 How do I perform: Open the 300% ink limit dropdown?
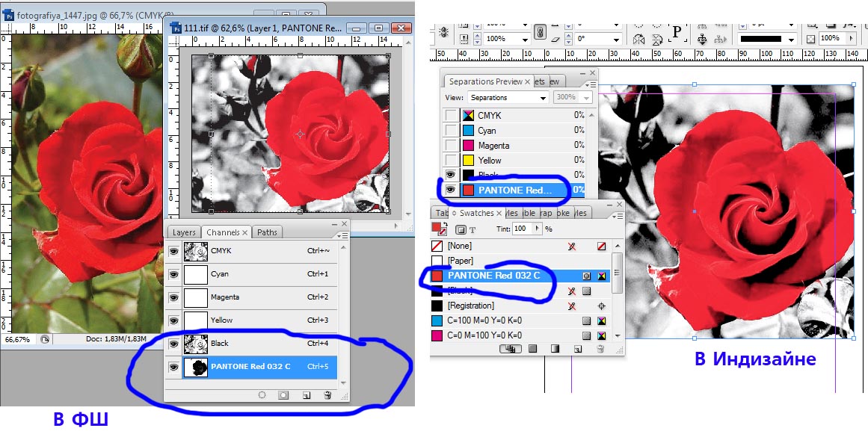(573, 97)
